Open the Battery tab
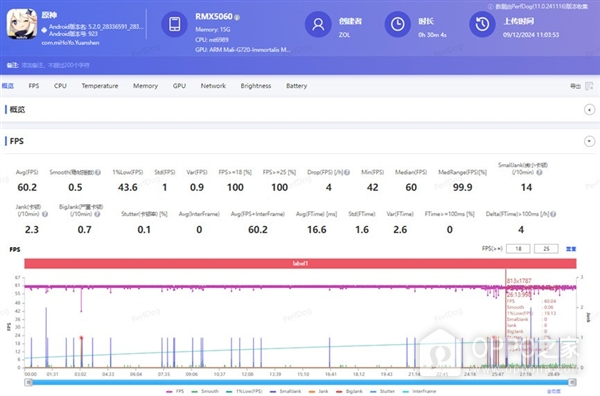Image resolution: width=600 pixels, height=396 pixels. click(297, 86)
